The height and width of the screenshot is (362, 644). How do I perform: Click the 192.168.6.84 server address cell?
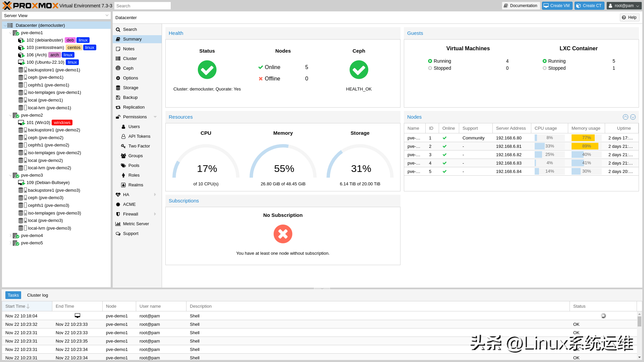coord(512,171)
